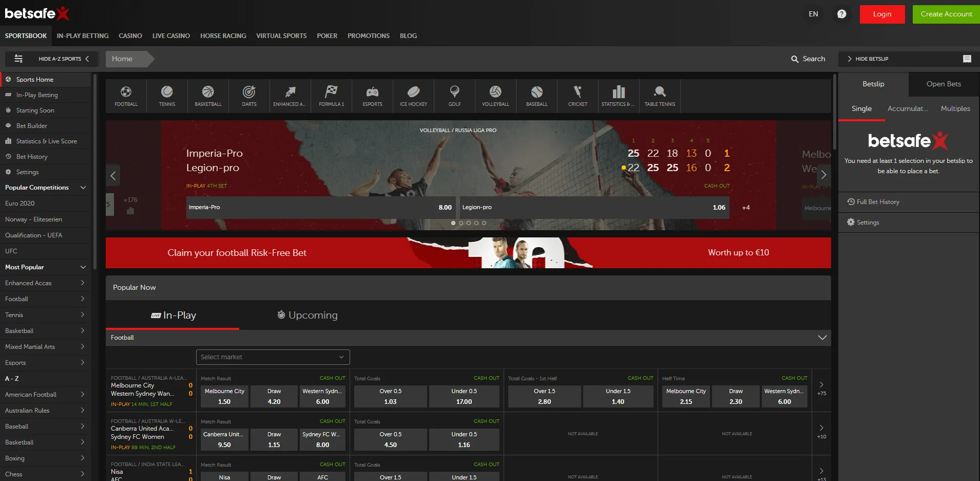Select the Ice Hockey icon
The height and width of the screenshot is (481, 980).
click(x=413, y=96)
